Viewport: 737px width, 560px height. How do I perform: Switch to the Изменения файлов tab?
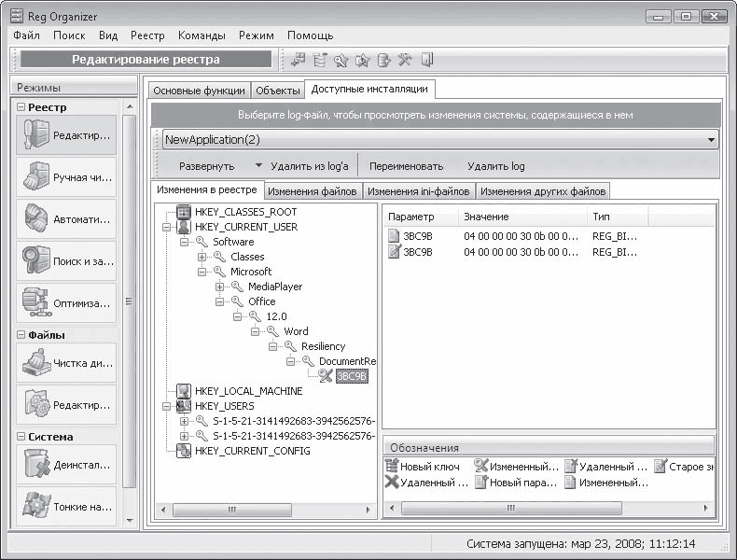pyautogui.click(x=313, y=191)
